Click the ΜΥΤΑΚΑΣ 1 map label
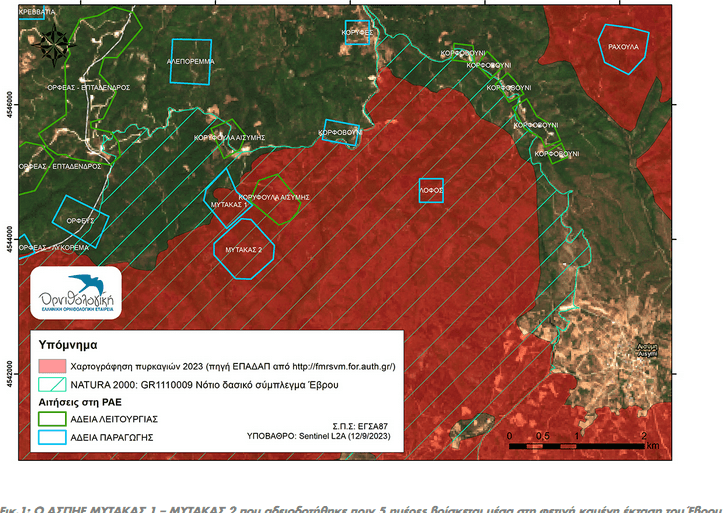 click(x=229, y=204)
